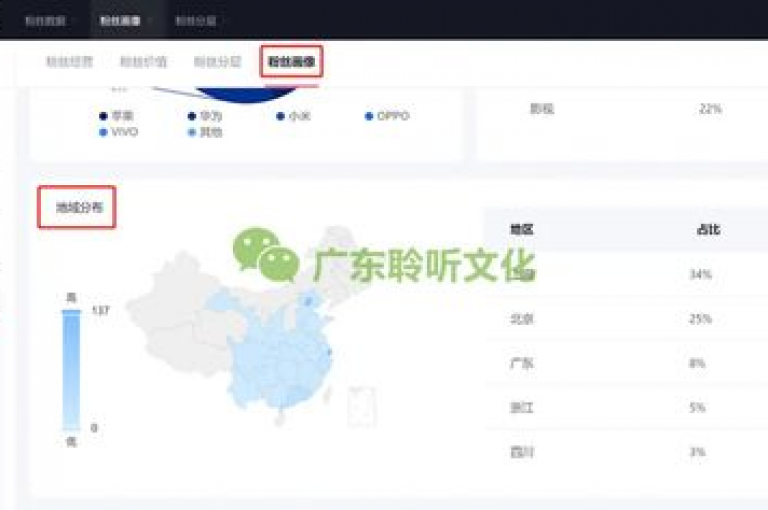768x510 pixels.
Task: Select the 四川 row in region table
Action: click(626, 452)
